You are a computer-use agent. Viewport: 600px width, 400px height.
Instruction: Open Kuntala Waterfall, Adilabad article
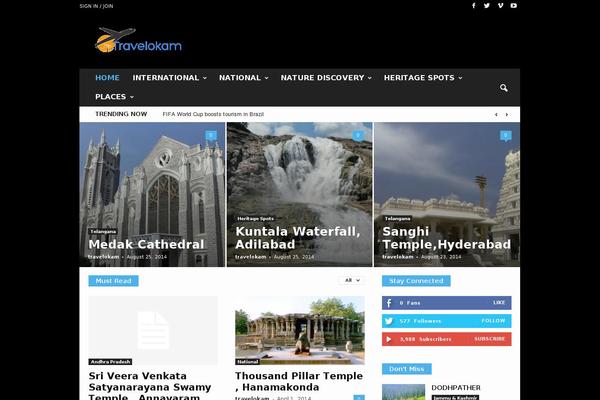pos(298,238)
